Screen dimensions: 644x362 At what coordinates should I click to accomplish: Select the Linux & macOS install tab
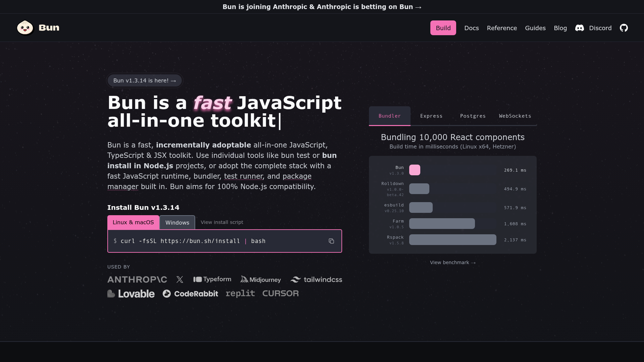[x=133, y=223]
